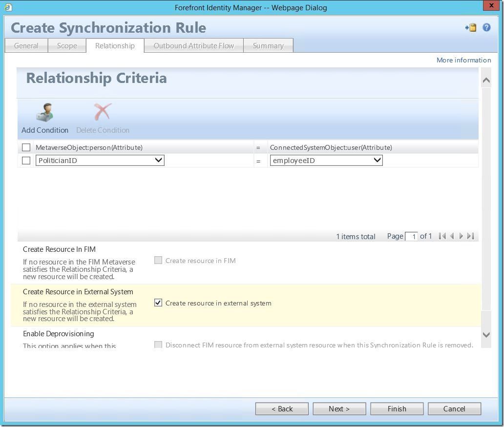Viewport: 504px width, 427px height.
Task: Select the PoliticianID condition row checkbox
Action: 26,161
